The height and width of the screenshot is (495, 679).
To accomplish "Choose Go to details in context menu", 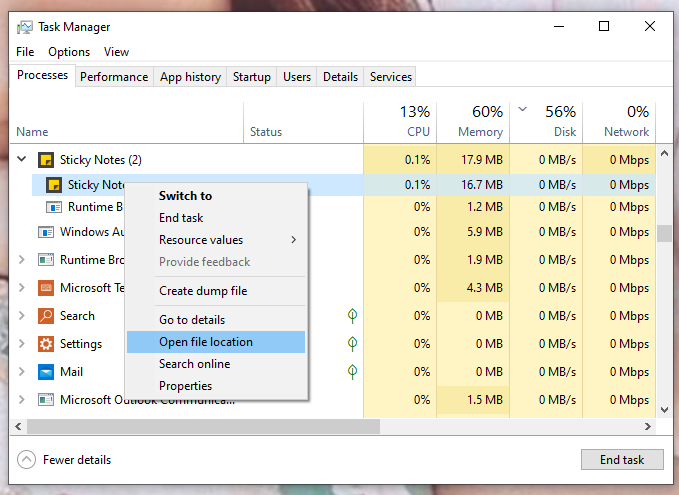I will 216,320.
